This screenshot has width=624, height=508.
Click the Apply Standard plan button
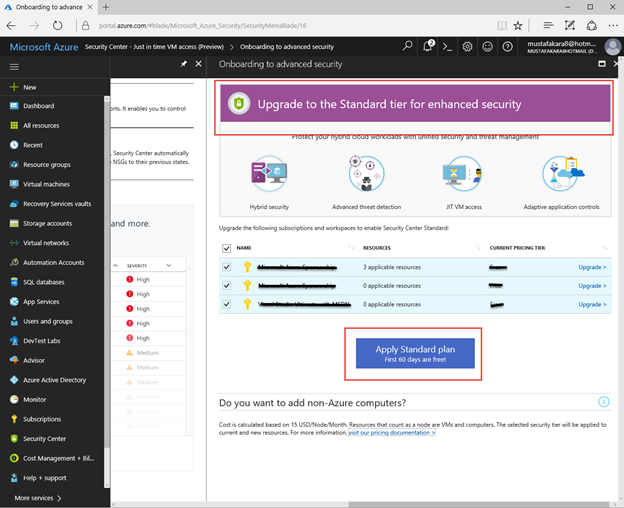[415, 353]
